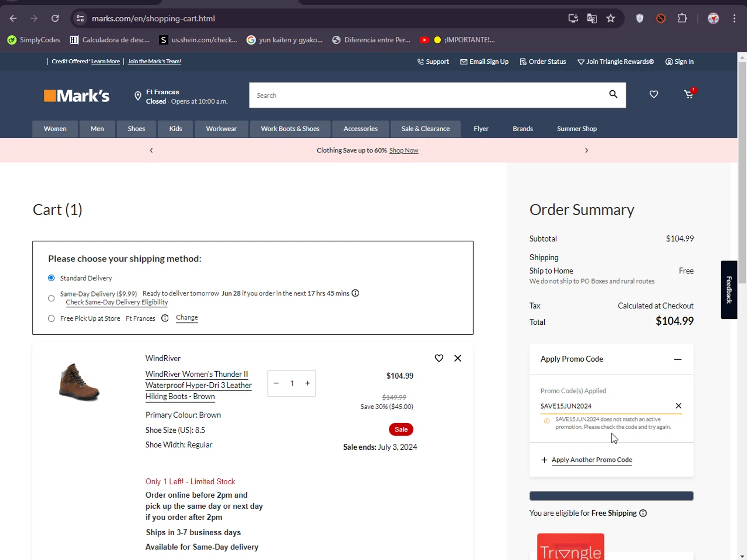This screenshot has width=747, height=560.
Task: Open the Workwear menu
Action: 221,129
